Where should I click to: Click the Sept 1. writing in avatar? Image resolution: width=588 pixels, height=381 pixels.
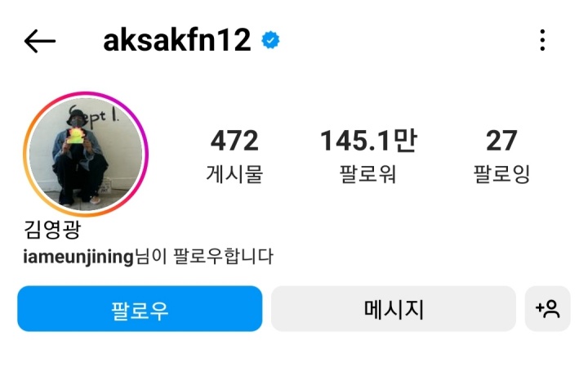[x=94, y=114]
